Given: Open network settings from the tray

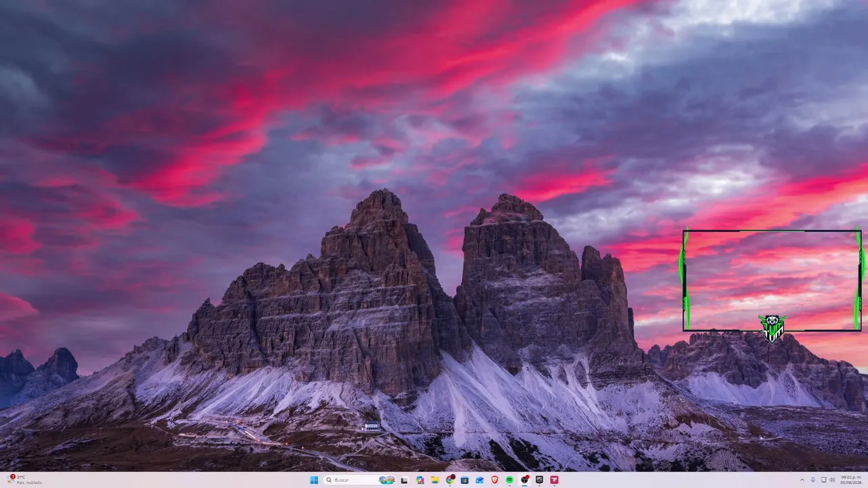Looking at the screenshot, I should pyautogui.click(x=823, y=480).
